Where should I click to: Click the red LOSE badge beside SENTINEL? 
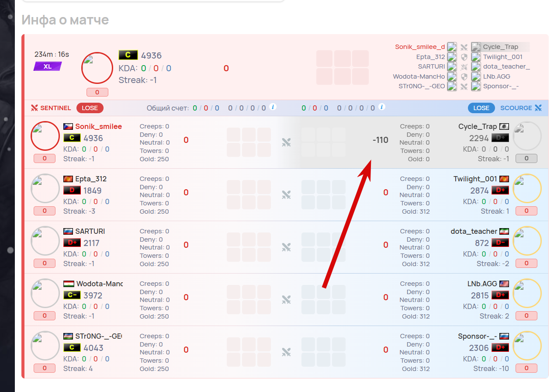point(90,108)
